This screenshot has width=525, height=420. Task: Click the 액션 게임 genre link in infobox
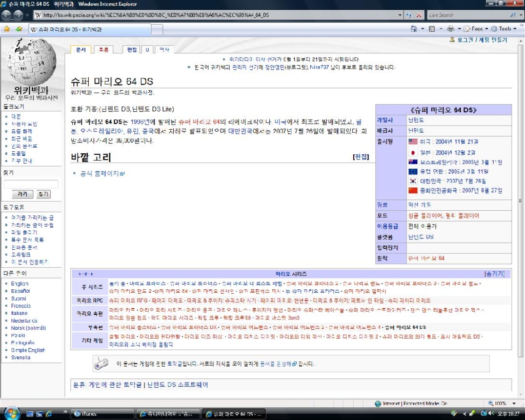419,205
